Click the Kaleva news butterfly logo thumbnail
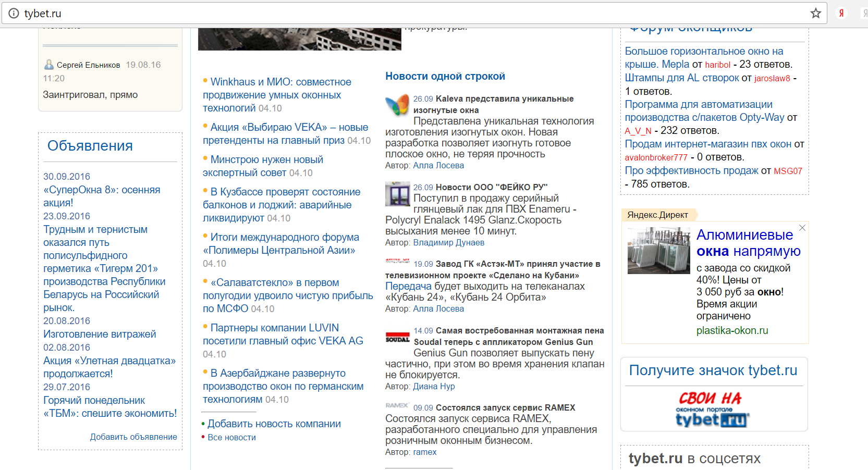 click(x=397, y=105)
